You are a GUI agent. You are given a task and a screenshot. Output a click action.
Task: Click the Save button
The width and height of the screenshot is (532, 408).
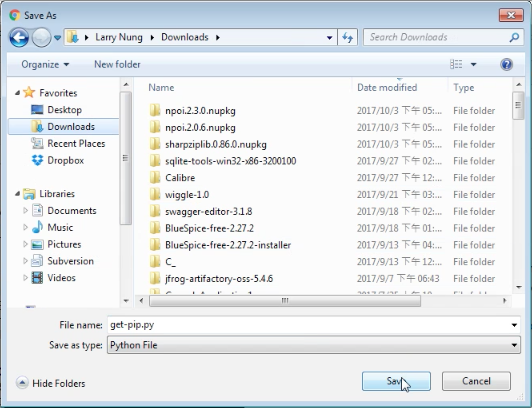coord(396,381)
